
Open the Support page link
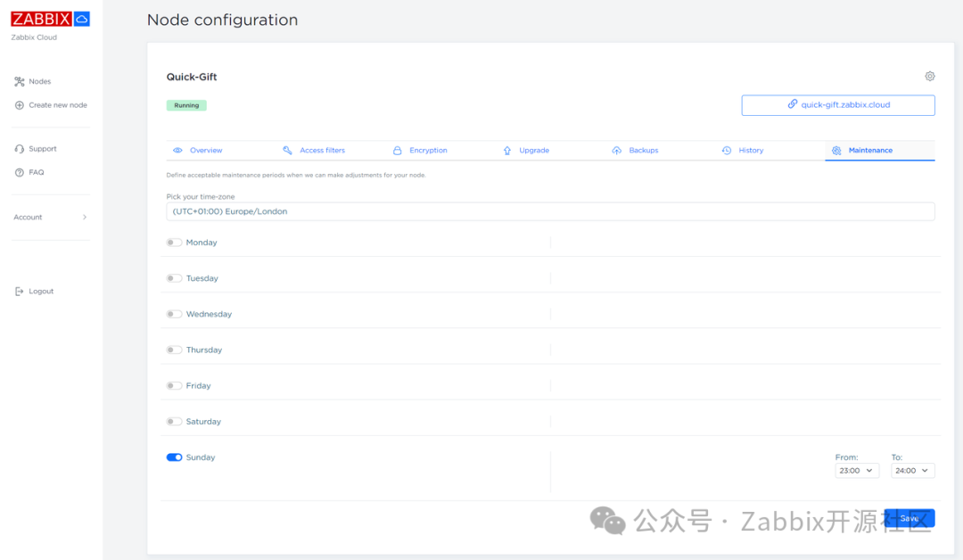(x=43, y=149)
